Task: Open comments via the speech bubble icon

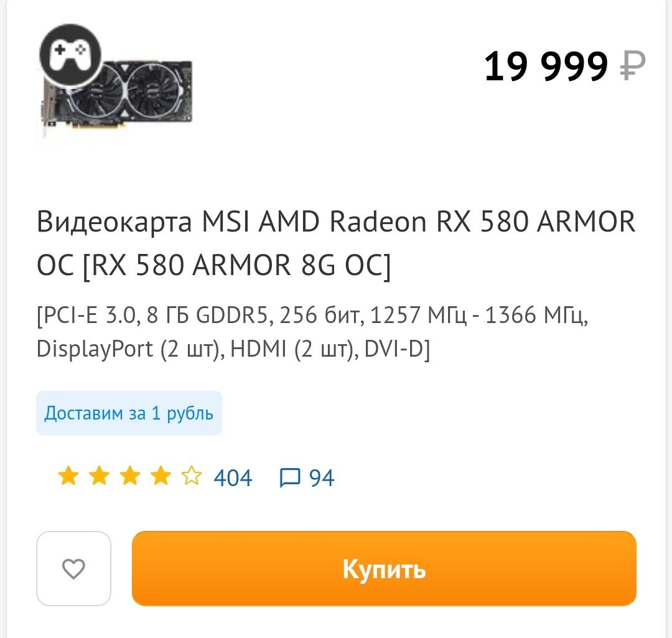Action: (x=290, y=477)
